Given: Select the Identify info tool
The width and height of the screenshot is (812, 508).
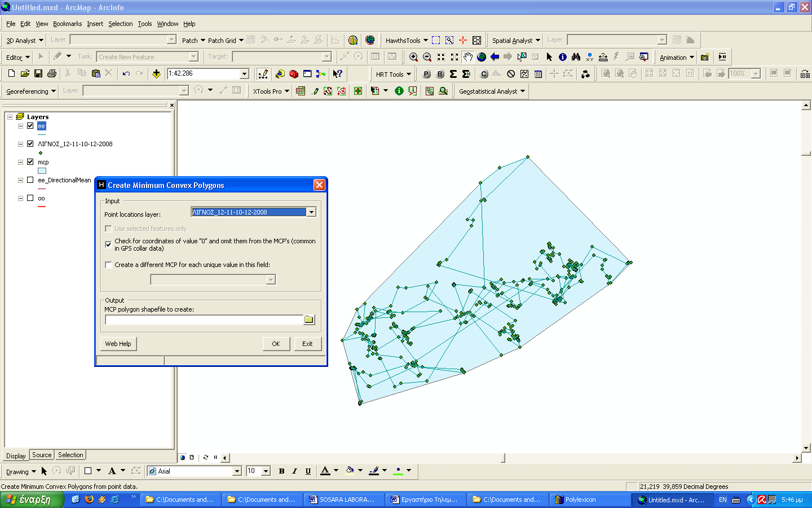Looking at the screenshot, I should 563,57.
